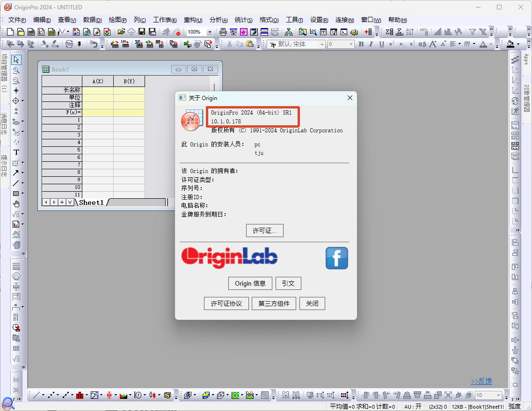Open the 绘图(P) menu
Image resolution: width=532 pixels, height=411 pixels.
(x=117, y=20)
